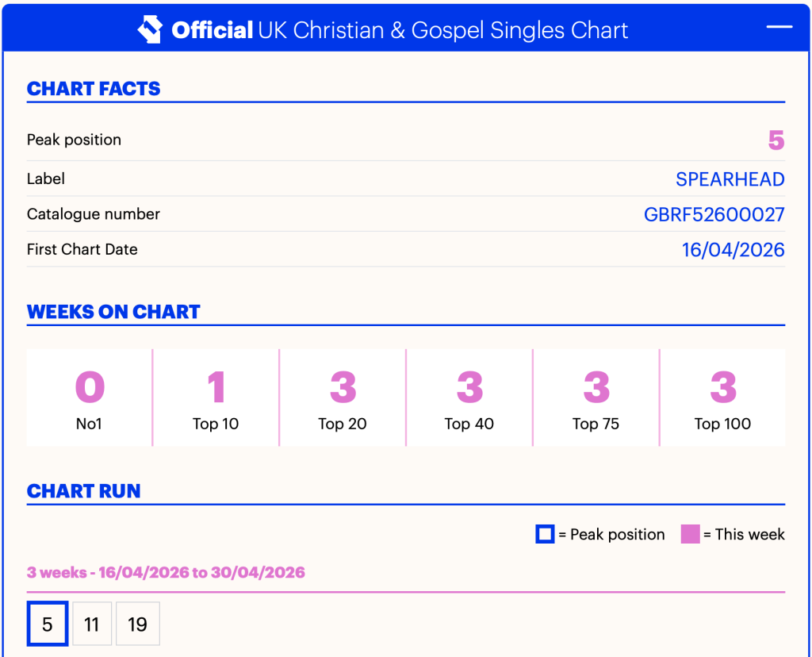Viewport: 812px width, 657px height.
Task: Click the Top 20 weeks tile
Action: tap(343, 398)
